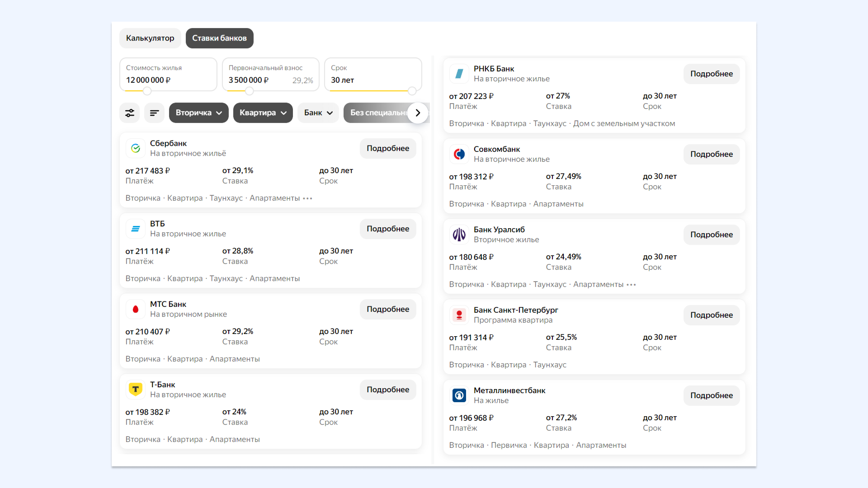Click payment value от 217 483 ₽
868x488 pixels.
click(148, 171)
